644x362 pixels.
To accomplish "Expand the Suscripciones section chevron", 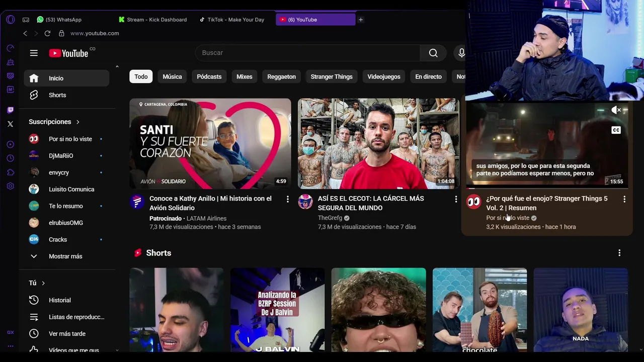I will click(x=77, y=122).
